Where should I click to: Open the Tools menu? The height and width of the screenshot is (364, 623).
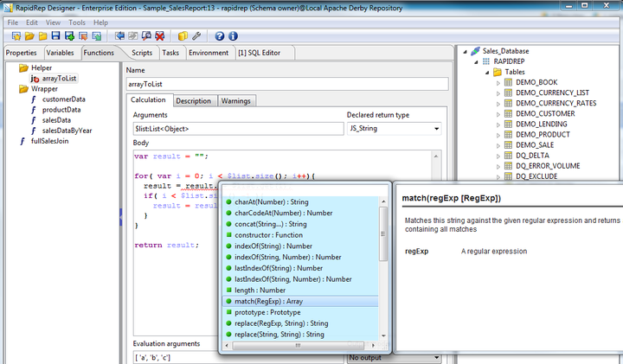point(77,22)
